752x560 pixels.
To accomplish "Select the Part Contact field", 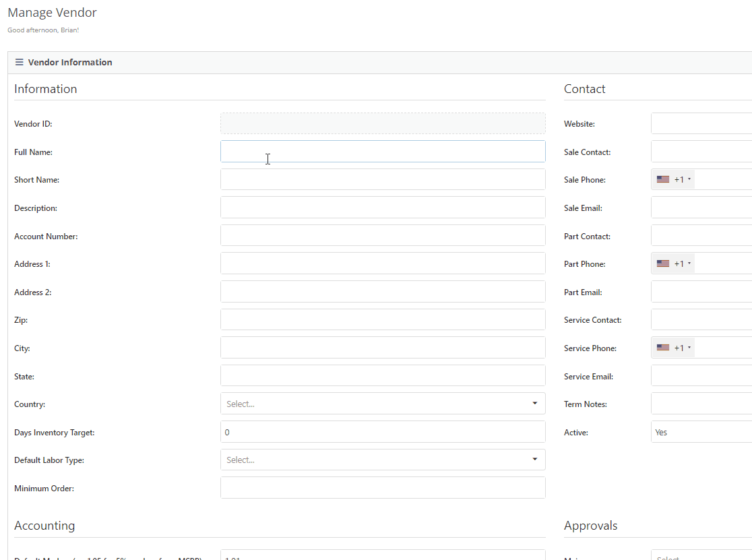I will [x=701, y=235].
